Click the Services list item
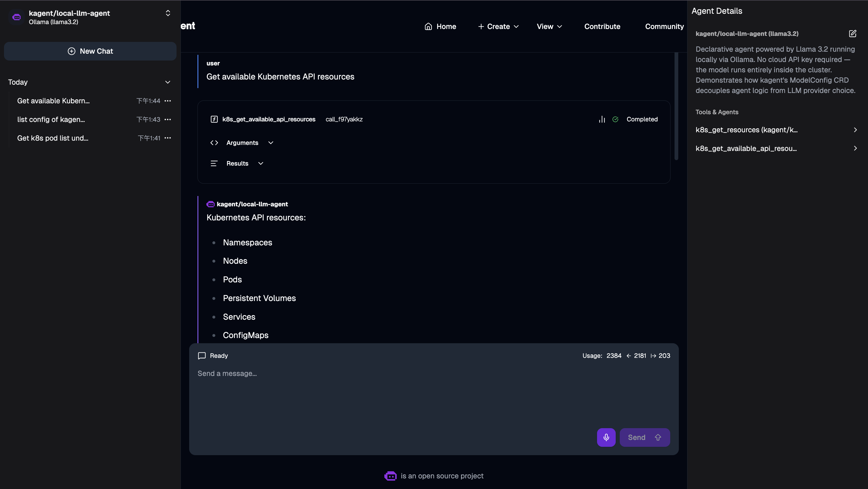The image size is (868, 489). pyautogui.click(x=239, y=317)
